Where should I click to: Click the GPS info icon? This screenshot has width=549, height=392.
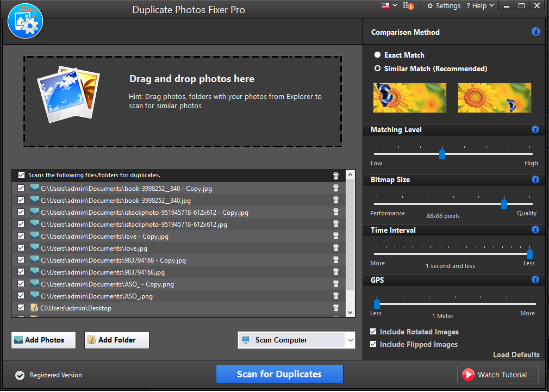click(535, 279)
